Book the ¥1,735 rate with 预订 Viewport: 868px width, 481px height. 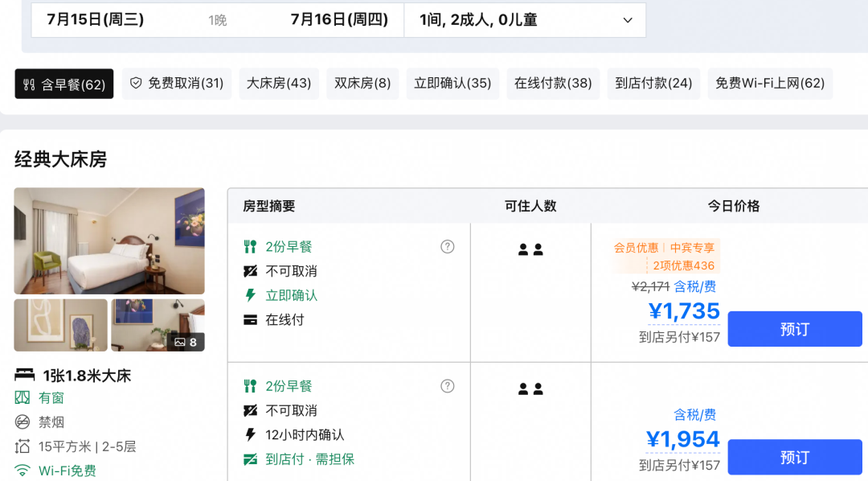pos(794,329)
